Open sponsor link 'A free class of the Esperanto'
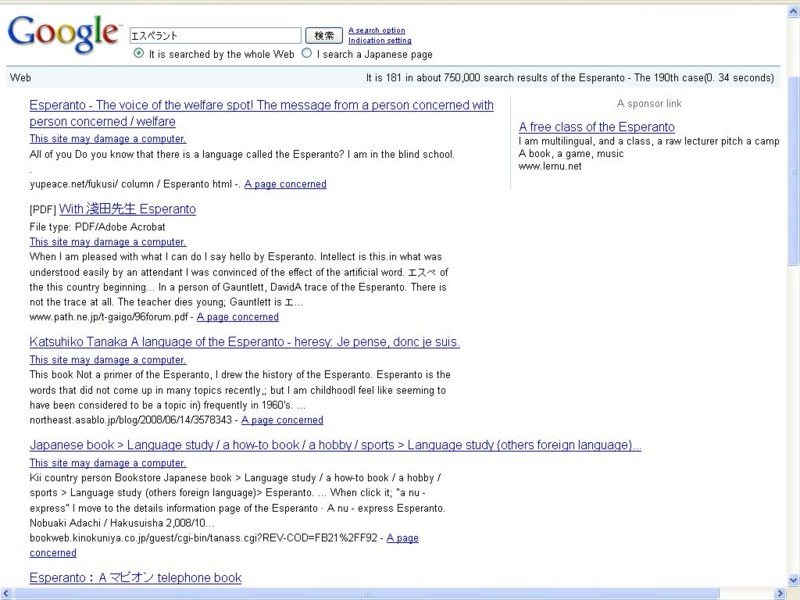Screen dimensions: 800x600 pyautogui.click(x=596, y=127)
